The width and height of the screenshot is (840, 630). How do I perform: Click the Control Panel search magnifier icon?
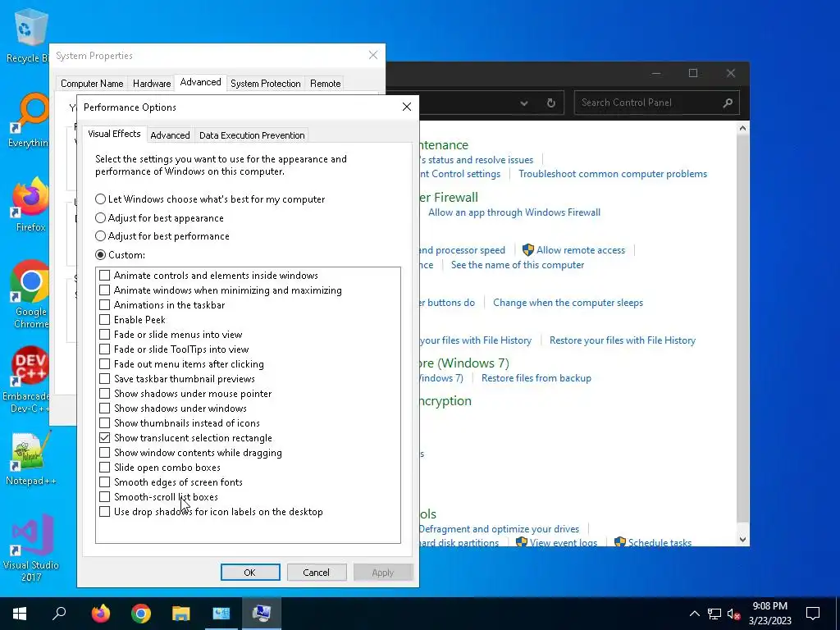pyautogui.click(x=728, y=103)
